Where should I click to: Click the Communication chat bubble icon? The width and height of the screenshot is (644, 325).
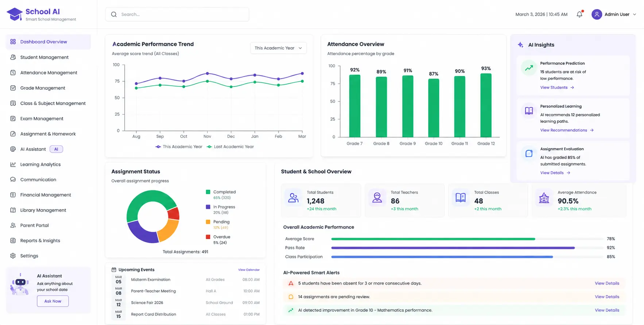(x=13, y=179)
